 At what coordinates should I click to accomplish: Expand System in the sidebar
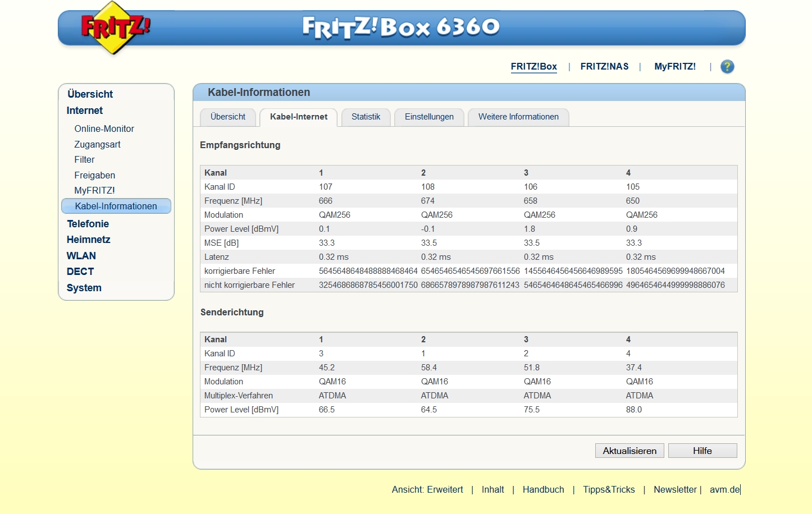pyautogui.click(x=84, y=288)
